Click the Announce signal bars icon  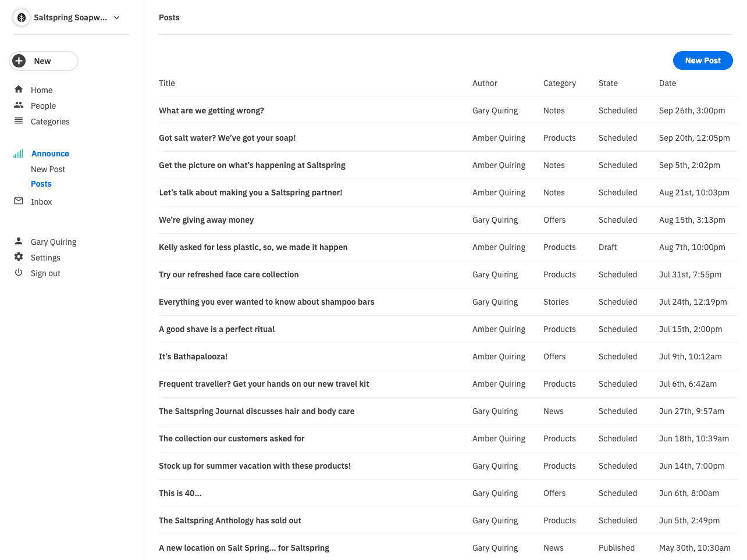coord(19,154)
